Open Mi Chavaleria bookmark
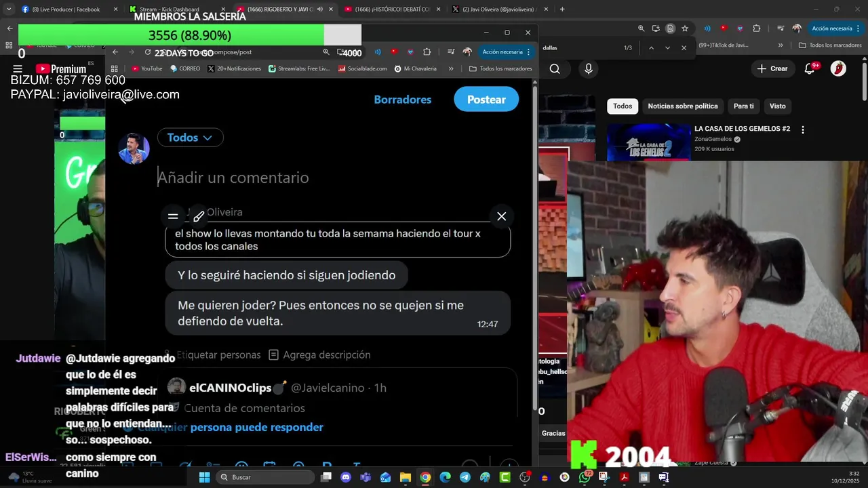Viewport: 868px width, 488px height. [x=415, y=68]
